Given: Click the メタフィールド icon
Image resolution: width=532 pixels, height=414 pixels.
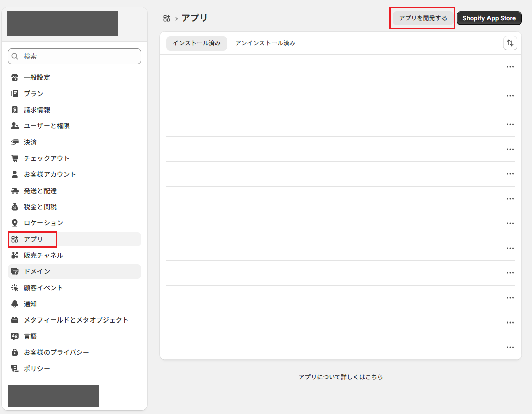Looking at the screenshot, I should pos(15,320).
